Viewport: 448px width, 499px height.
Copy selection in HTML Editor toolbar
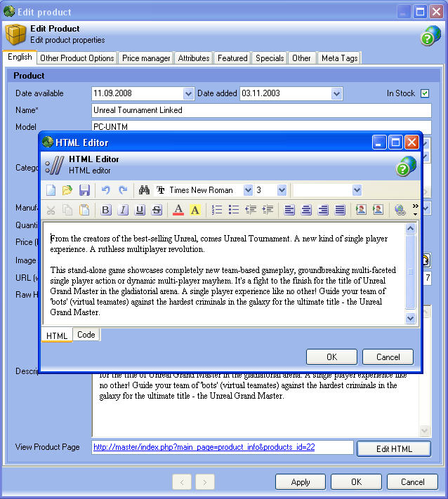[x=67, y=210]
